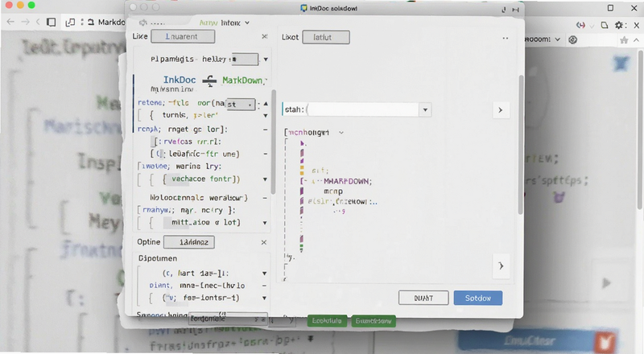Click the button beside the Optine label
The height and width of the screenshot is (354, 644).
click(189, 242)
